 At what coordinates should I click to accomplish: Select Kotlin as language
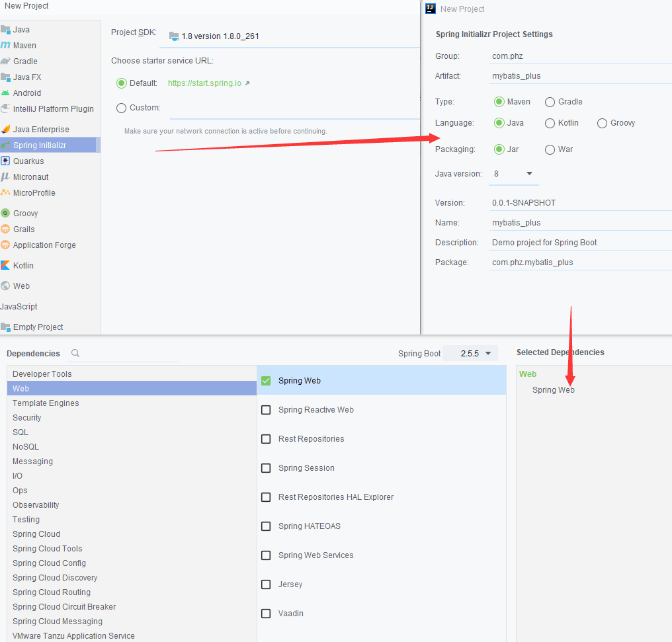click(x=550, y=124)
